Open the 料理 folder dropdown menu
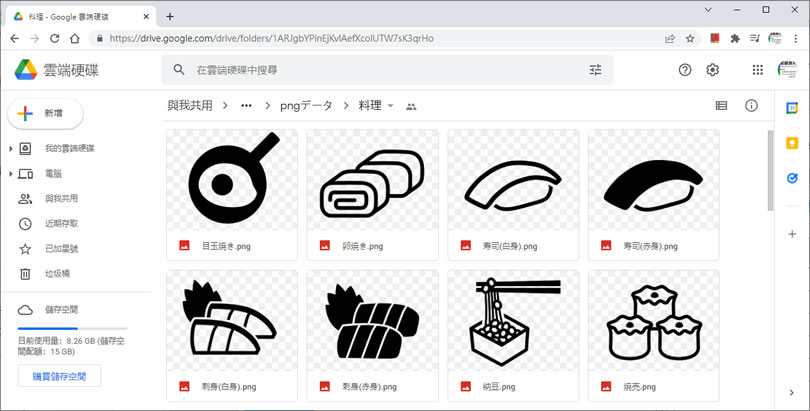The image size is (810, 411). click(391, 106)
